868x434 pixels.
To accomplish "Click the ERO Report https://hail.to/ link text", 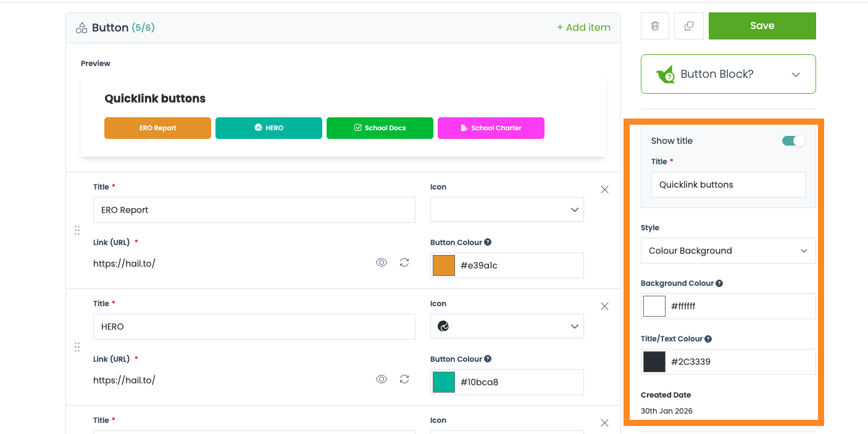I will point(124,264).
